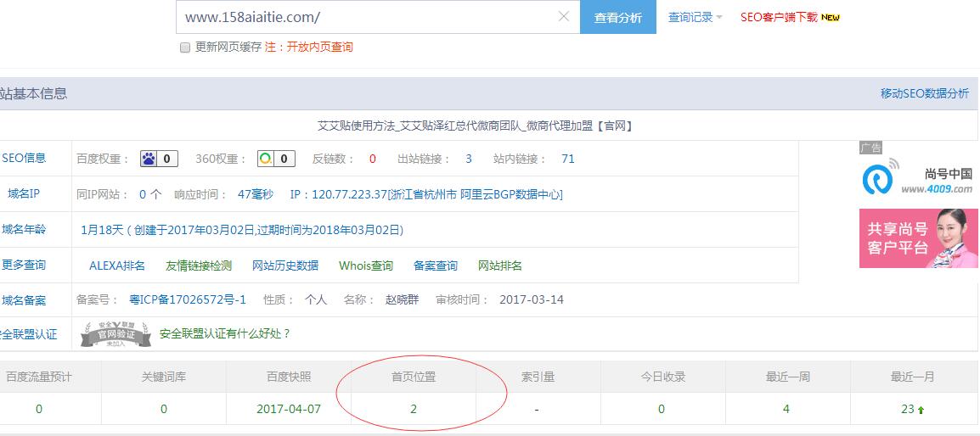980x436 pixels.
Task: Open 备案查询 link
Action: pos(436,266)
